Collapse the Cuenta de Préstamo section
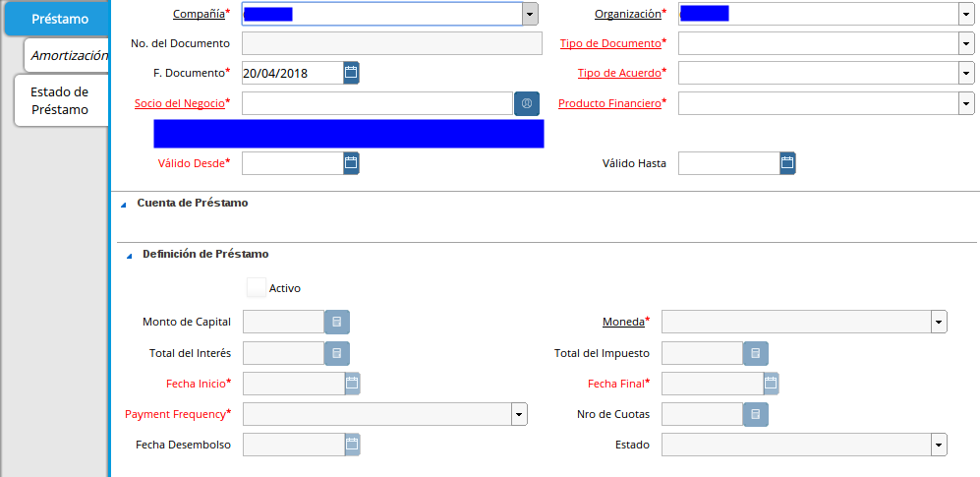Viewport: 980px width, 477px height. pyautogui.click(x=124, y=205)
